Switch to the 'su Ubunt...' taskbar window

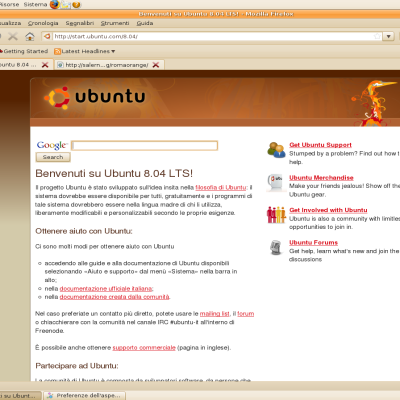tap(21, 396)
